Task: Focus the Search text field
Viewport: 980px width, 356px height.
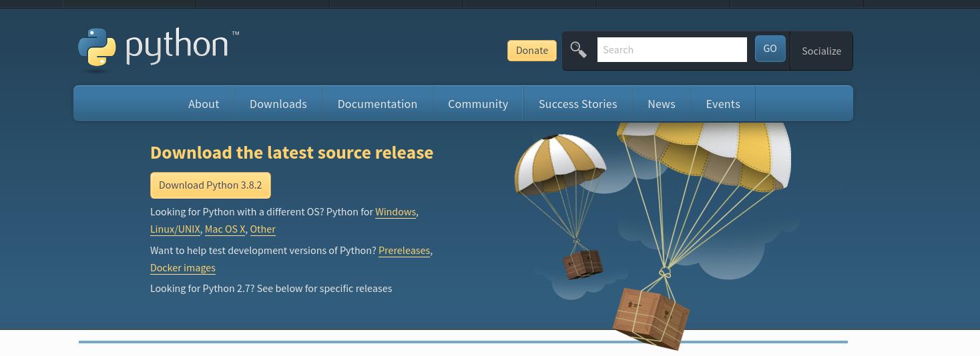Action: (x=672, y=50)
